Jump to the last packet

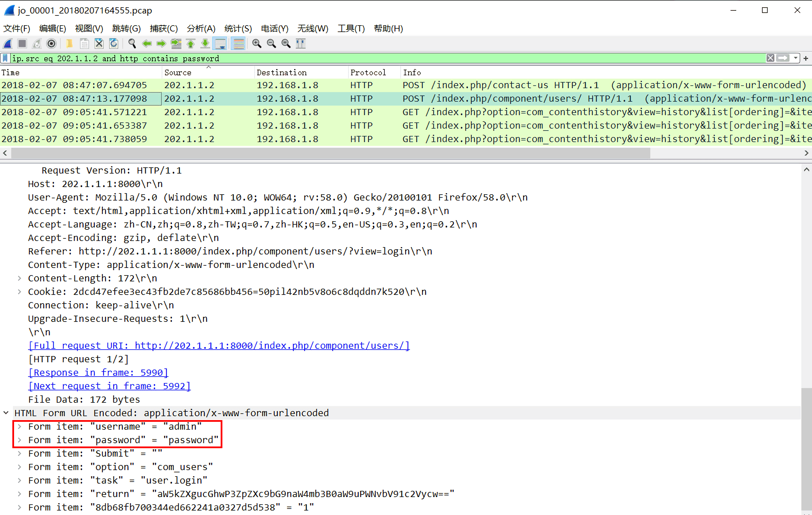pos(205,44)
